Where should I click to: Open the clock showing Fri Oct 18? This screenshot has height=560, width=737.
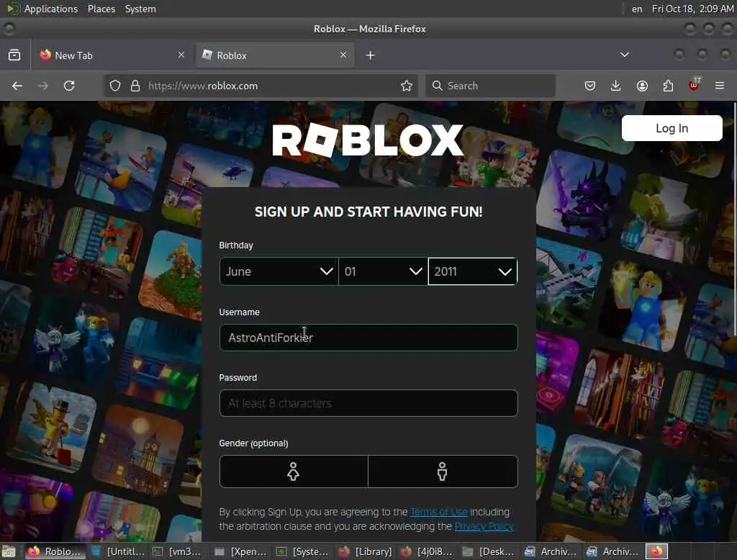pos(693,9)
